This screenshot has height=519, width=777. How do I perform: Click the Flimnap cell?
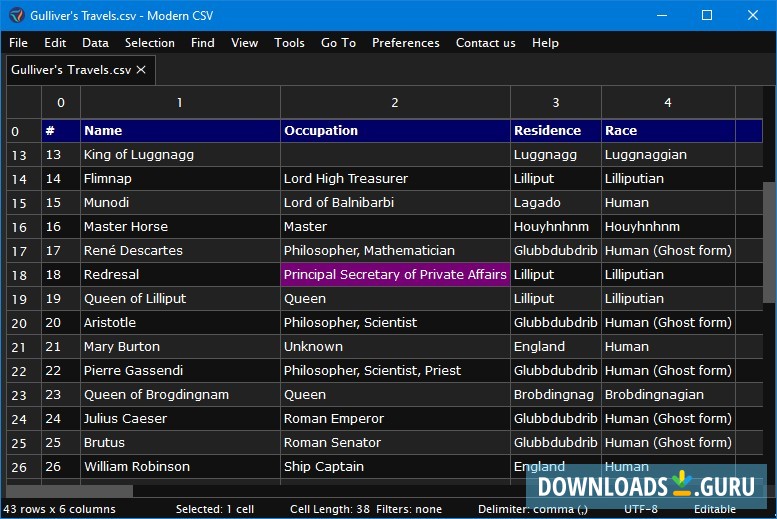pyautogui.click(x=180, y=178)
